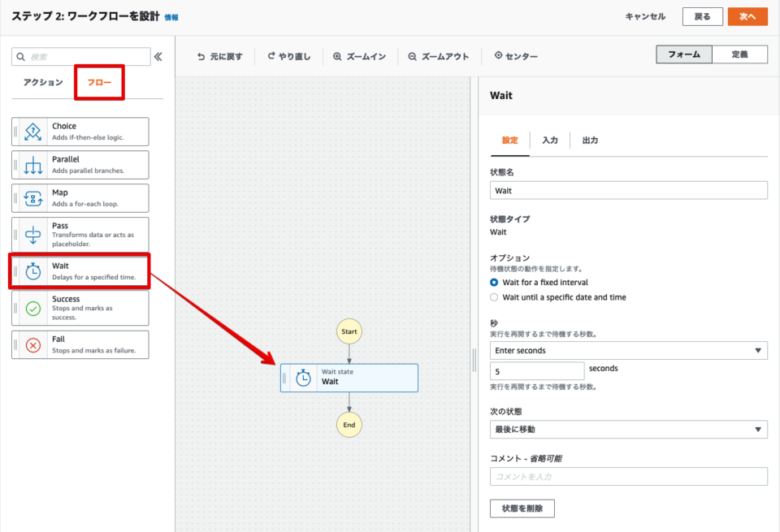
Task: Switch to the フロー tab
Action: pyautogui.click(x=99, y=82)
